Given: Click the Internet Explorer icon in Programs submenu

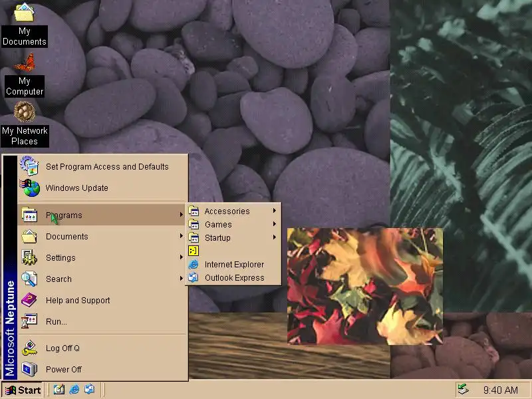Looking at the screenshot, I should pyautogui.click(x=194, y=264).
